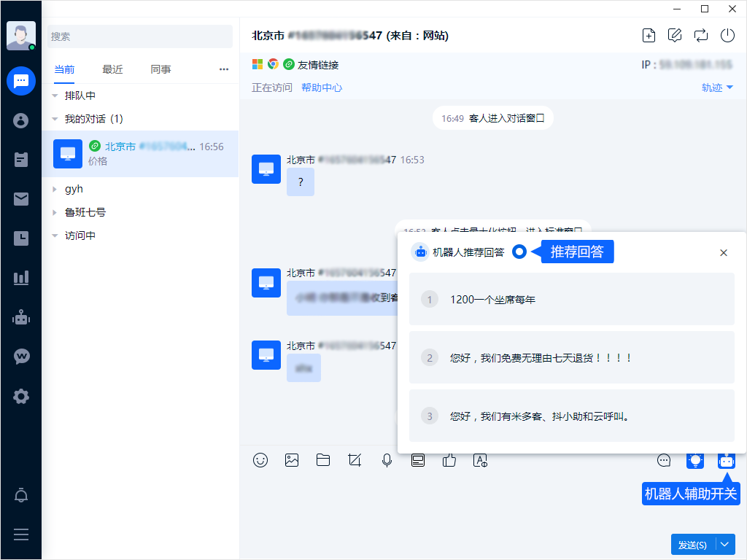747x560 pixels.
Task: Open the statistics bar chart sidebar icon
Action: [21, 278]
